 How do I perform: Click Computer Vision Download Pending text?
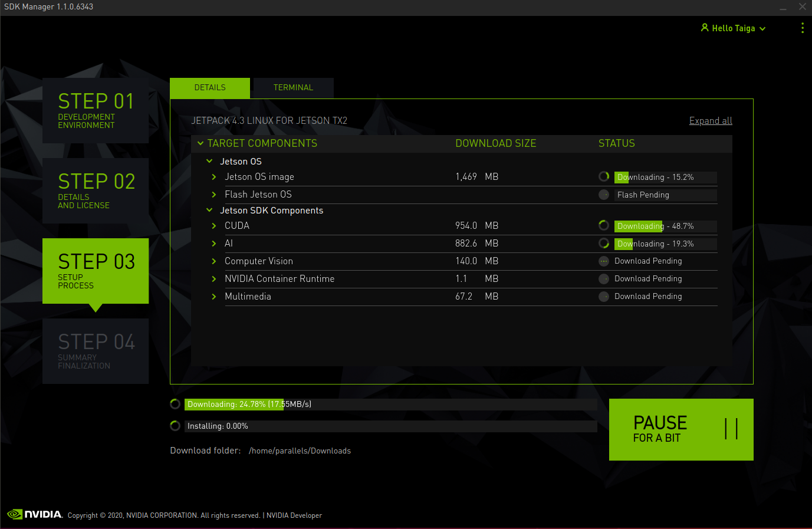click(648, 261)
